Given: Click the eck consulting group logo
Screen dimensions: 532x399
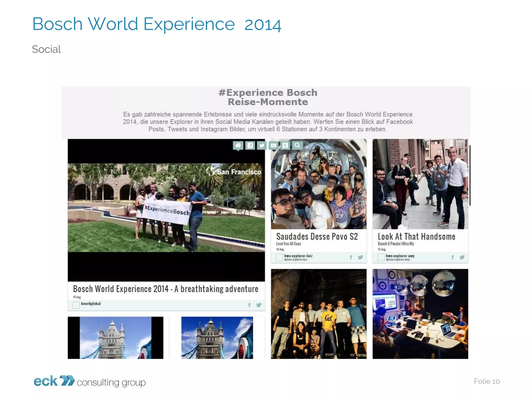Looking at the screenshot, I should click(90, 381).
